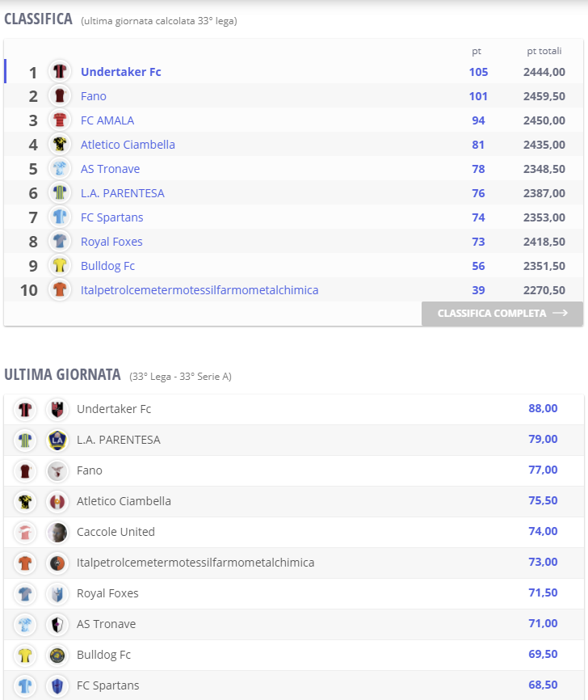The height and width of the screenshot is (700, 588).
Task: Open FC AMALA team page
Action: coord(107,120)
